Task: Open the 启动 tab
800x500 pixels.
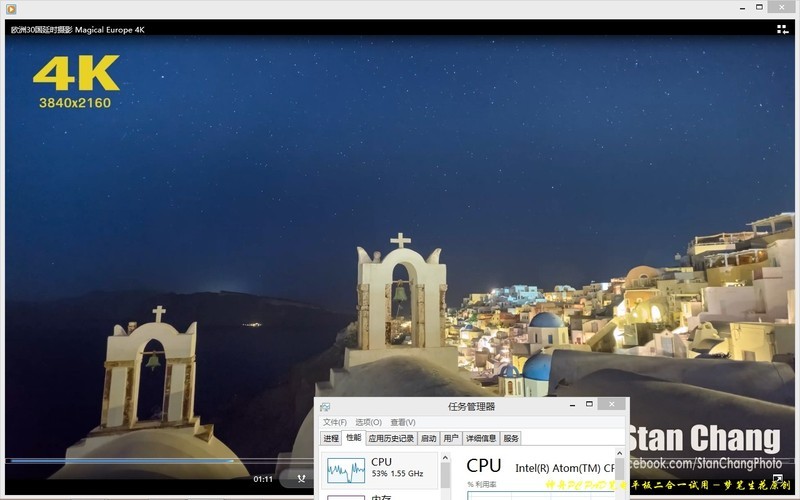Action: pyautogui.click(x=429, y=438)
